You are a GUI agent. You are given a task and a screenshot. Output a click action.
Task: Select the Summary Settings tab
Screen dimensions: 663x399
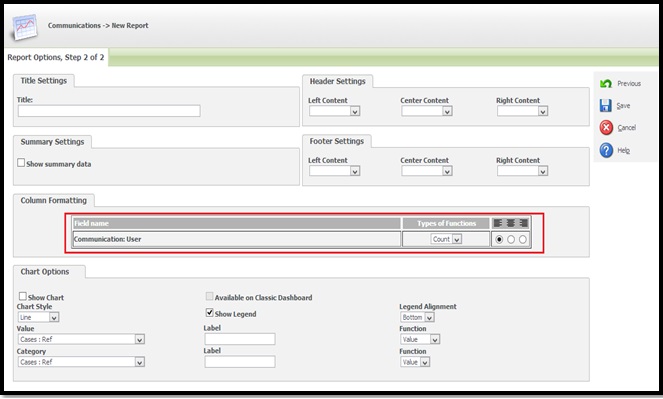coord(52,142)
